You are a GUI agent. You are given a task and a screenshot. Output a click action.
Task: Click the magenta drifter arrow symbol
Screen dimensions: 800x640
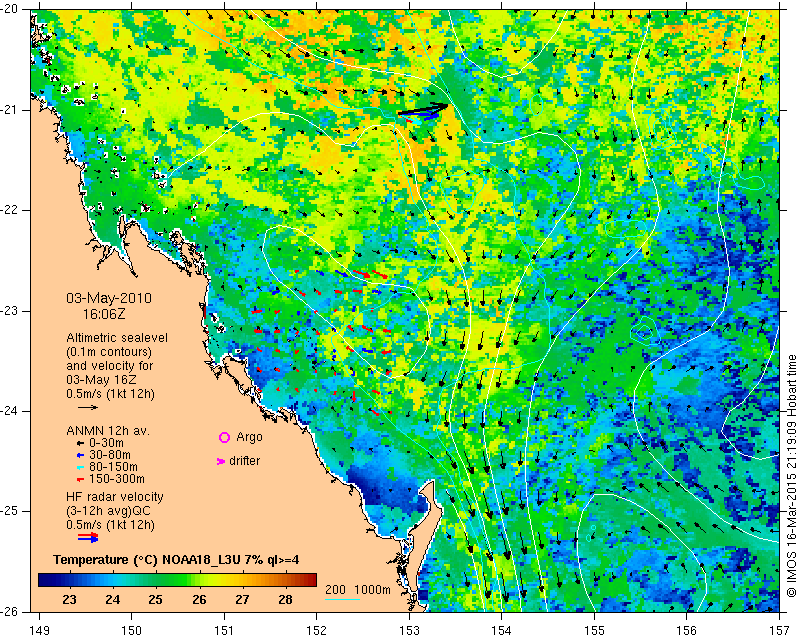[x=221, y=461]
